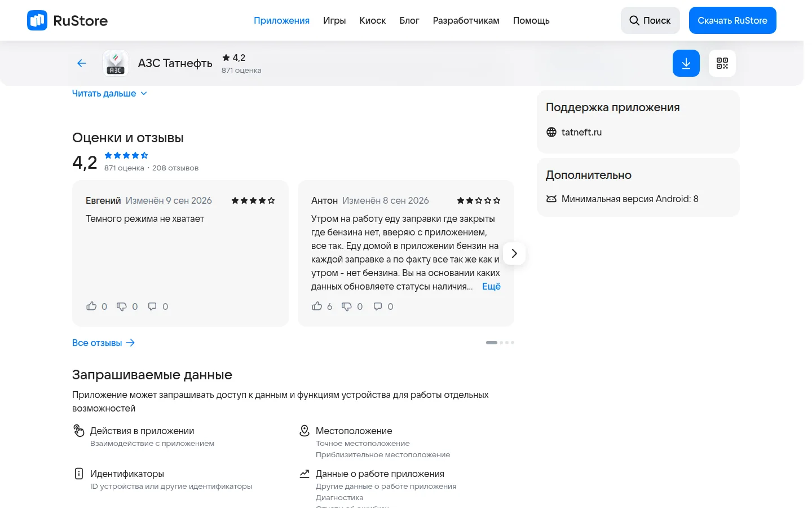Click Евгений's four-star rating
Image resolution: width=812 pixels, height=508 pixels.
(x=253, y=200)
